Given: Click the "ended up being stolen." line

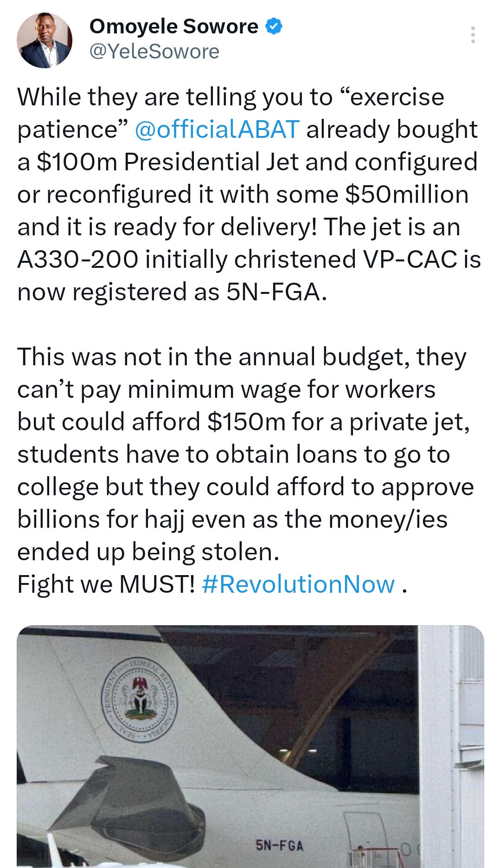Looking at the screenshot, I should [x=148, y=552].
